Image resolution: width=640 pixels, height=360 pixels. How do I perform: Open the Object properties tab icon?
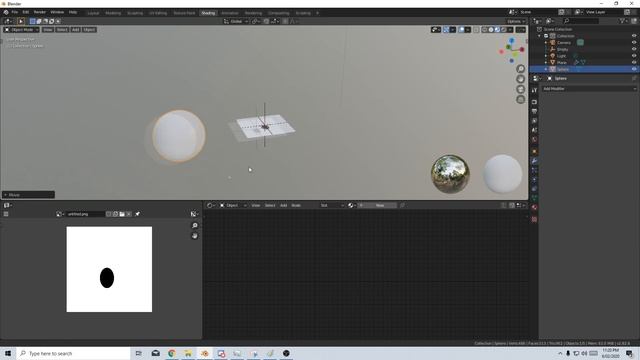coord(534,151)
